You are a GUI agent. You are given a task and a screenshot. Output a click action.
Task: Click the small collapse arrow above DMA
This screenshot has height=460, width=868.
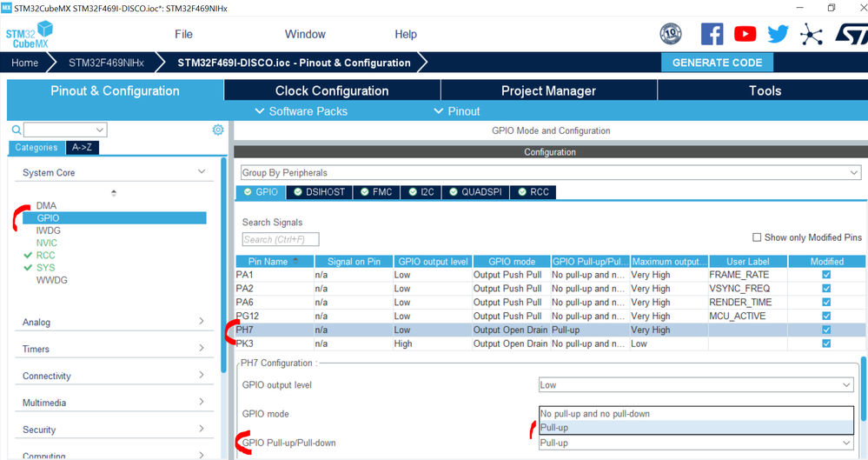point(114,193)
